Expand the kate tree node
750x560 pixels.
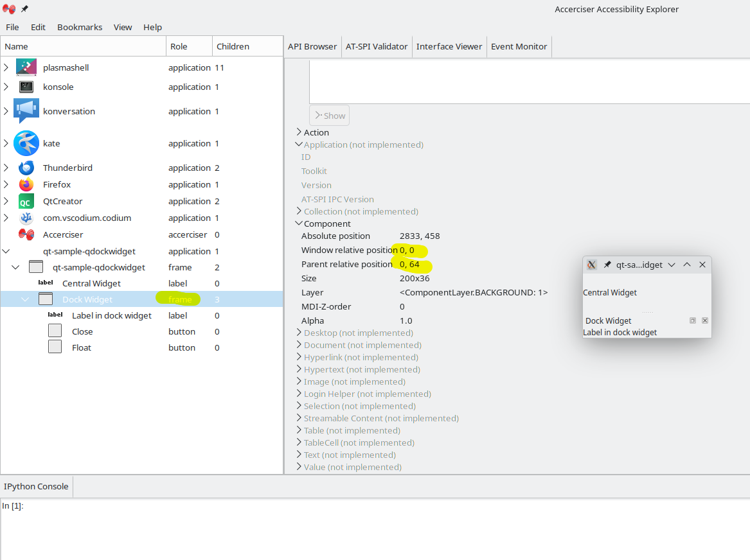coord(6,143)
